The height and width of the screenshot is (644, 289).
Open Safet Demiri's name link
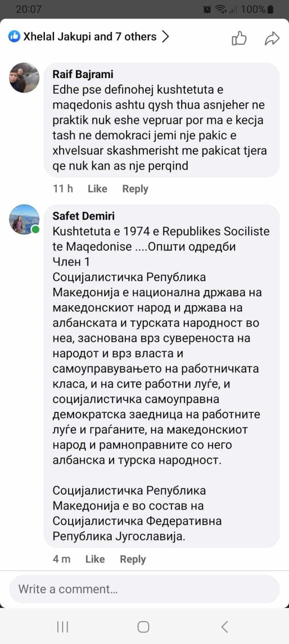[x=83, y=216]
